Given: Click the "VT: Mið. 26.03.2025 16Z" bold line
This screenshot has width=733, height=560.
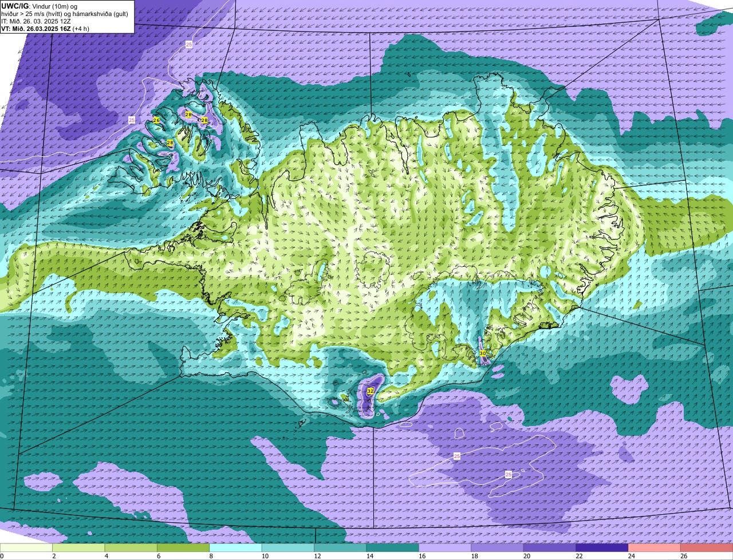Looking at the screenshot, I should [x=36, y=29].
